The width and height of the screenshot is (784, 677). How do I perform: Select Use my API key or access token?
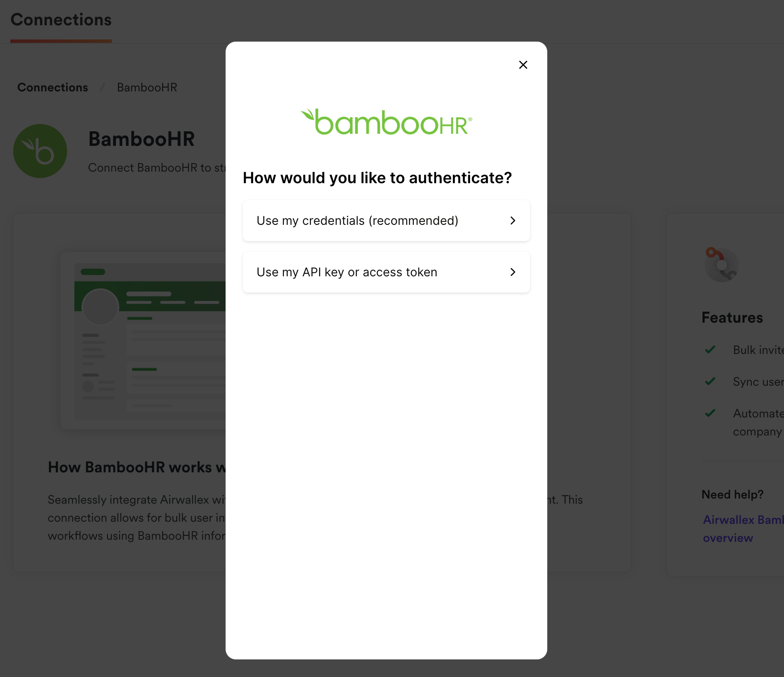pyautogui.click(x=347, y=272)
